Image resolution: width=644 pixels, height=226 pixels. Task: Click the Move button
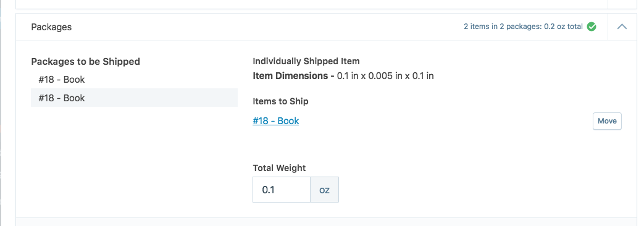click(607, 121)
